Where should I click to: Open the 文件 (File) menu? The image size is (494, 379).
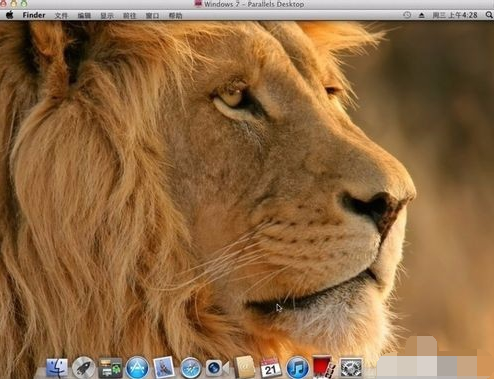pos(61,16)
